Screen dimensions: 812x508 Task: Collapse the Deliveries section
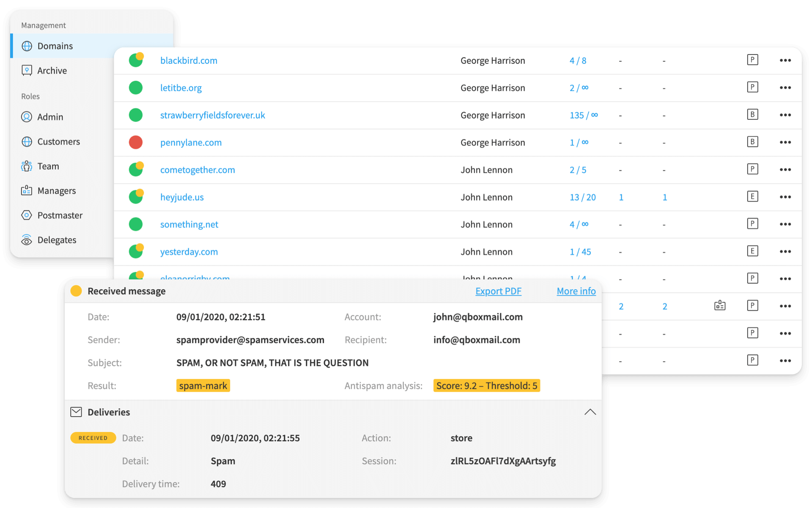pyautogui.click(x=590, y=411)
